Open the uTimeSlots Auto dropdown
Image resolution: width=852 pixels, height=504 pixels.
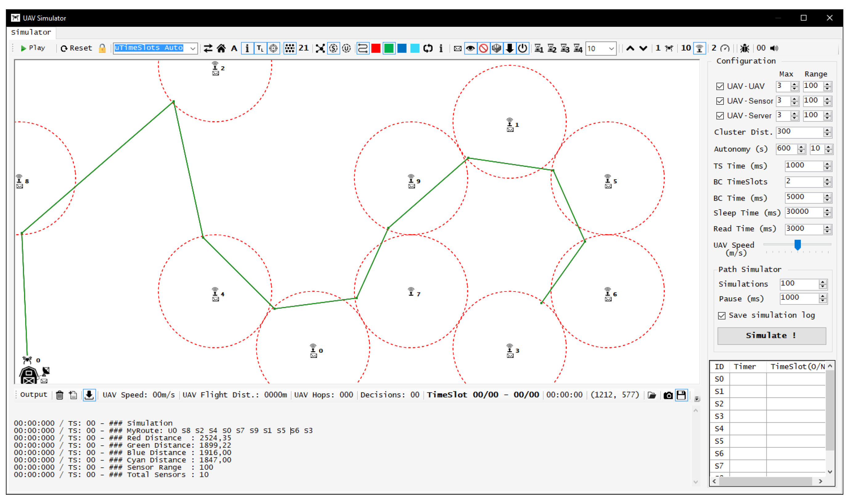pos(193,48)
